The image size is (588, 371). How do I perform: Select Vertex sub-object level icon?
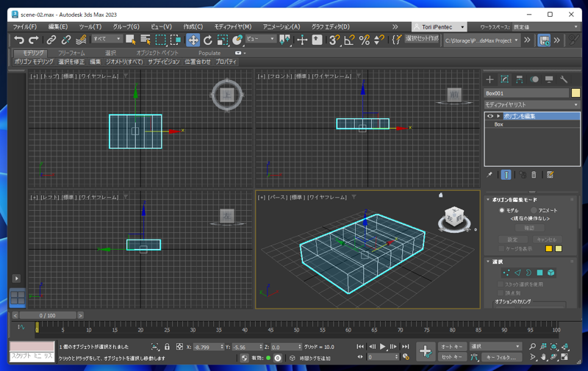click(506, 273)
